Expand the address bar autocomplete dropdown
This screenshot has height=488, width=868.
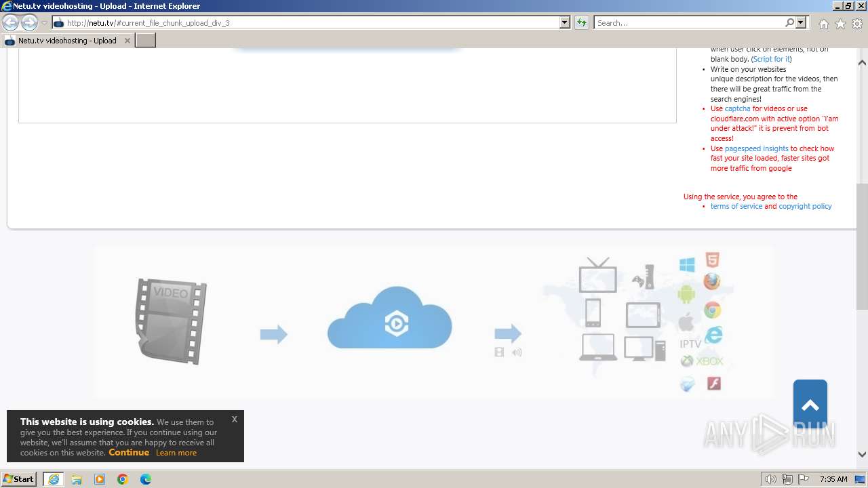pos(565,23)
